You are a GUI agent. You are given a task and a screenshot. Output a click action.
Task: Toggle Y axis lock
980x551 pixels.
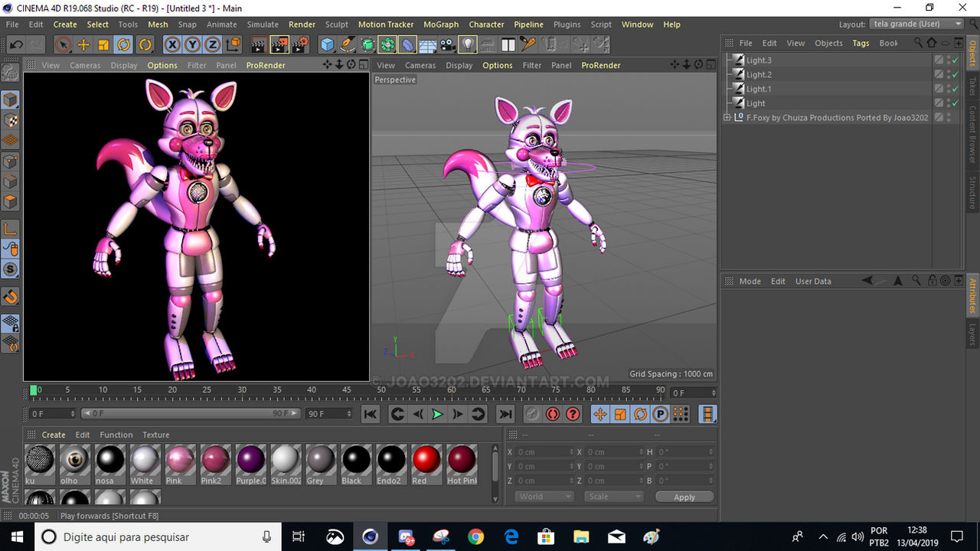click(x=192, y=44)
